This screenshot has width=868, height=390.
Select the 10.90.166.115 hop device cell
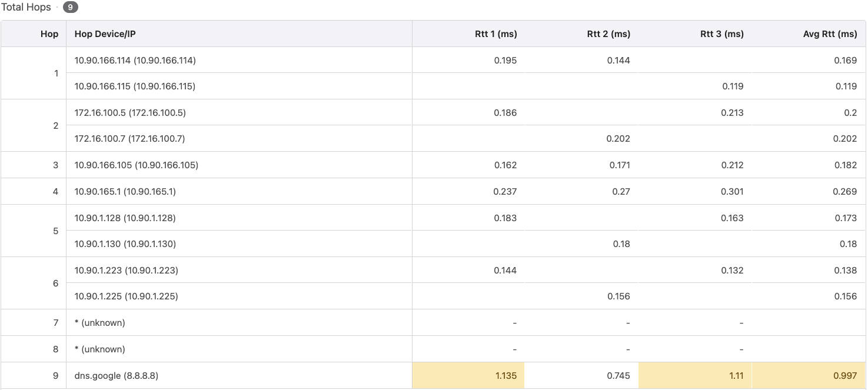click(x=135, y=86)
